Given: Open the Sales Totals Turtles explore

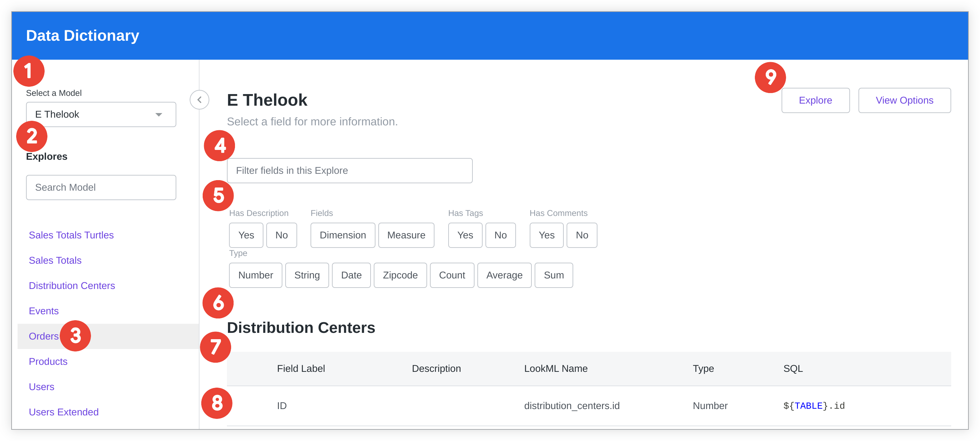Looking at the screenshot, I should point(71,235).
